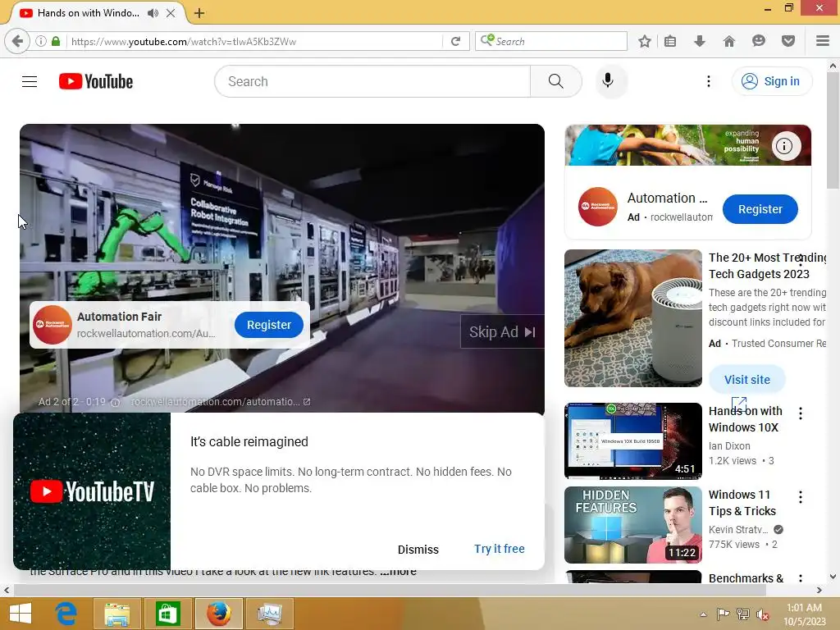Open options menu for Windows 11 Tips & Tricks

tap(801, 497)
